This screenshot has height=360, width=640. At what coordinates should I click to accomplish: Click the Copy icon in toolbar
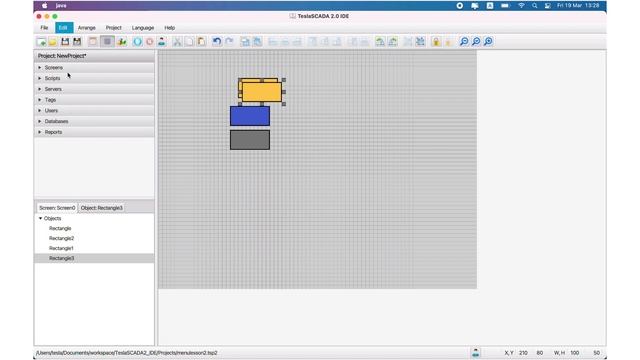189,42
